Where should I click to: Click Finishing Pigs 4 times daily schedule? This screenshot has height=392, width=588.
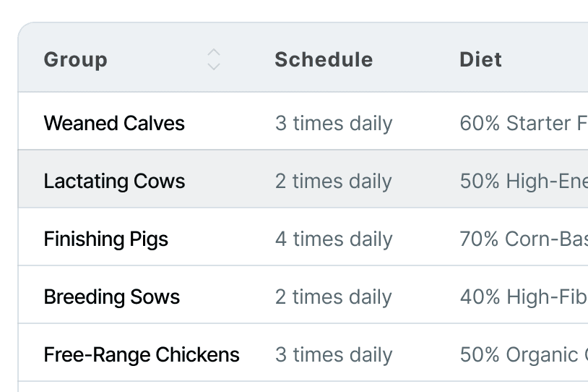tap(334, 239)
